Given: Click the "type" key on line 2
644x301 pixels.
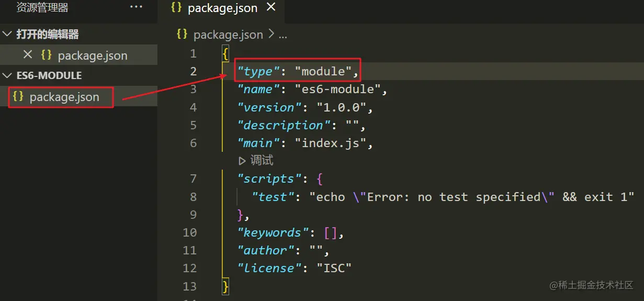Looking at the screenshot, I should (x=258, y=71).
